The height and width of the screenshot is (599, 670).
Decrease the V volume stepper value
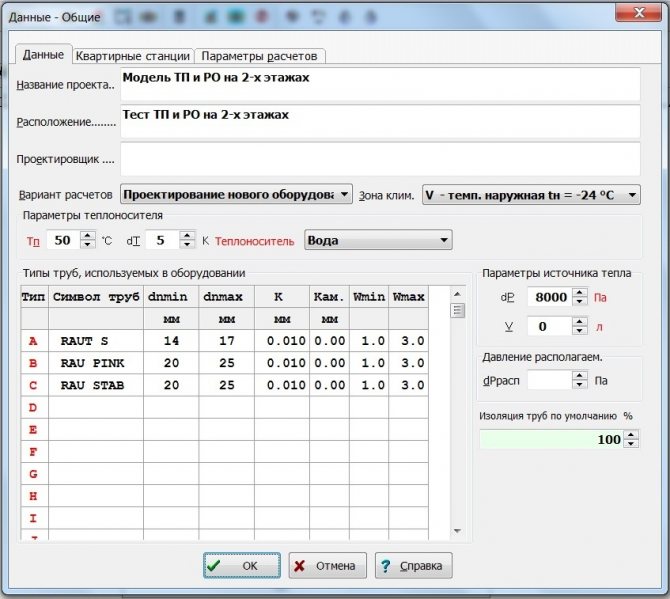point(579,331)
